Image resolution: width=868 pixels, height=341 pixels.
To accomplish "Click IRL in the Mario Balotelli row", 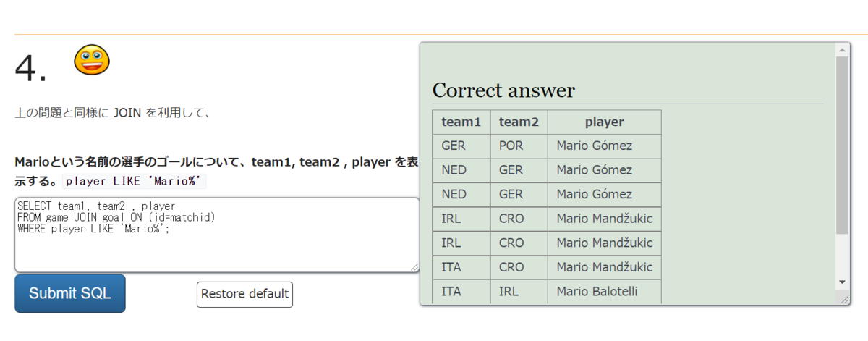I will click(510, 291).
